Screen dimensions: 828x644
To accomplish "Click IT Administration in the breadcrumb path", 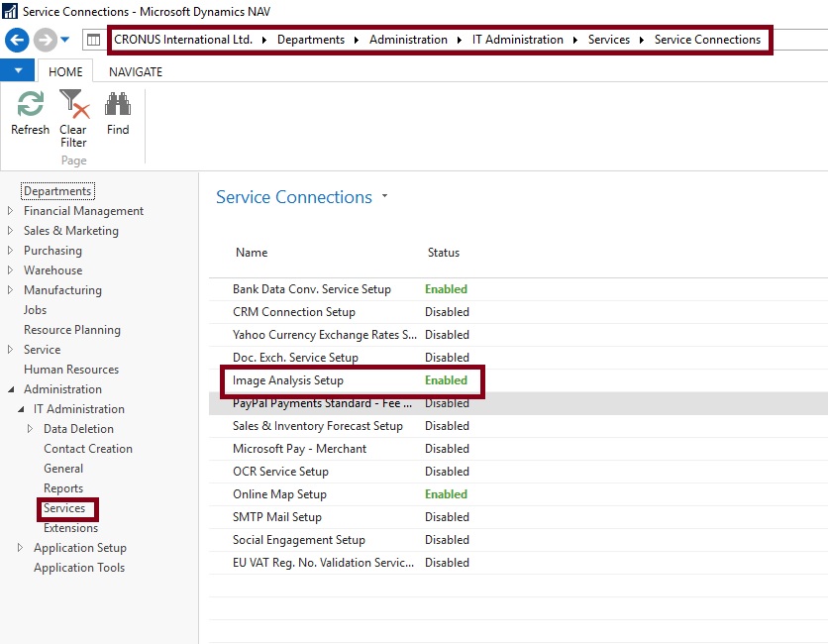I will [x=517, y=40].
